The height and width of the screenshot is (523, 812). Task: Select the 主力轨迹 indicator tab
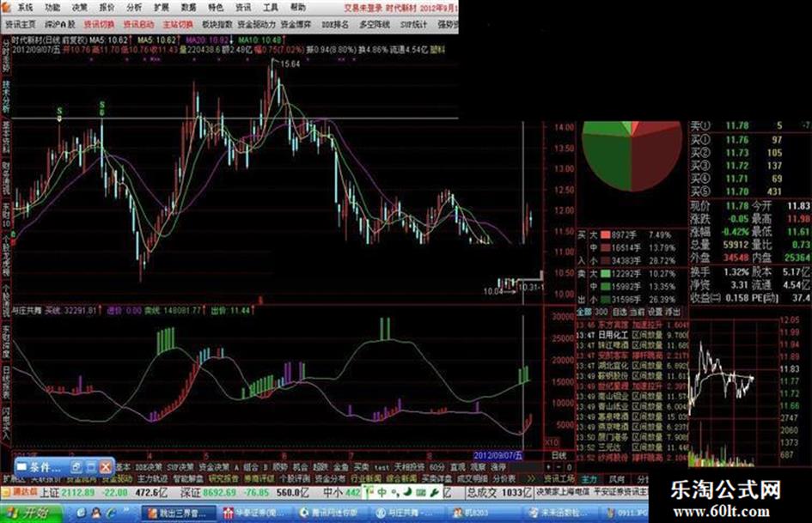pyautogui.click(x=152, y=479)
